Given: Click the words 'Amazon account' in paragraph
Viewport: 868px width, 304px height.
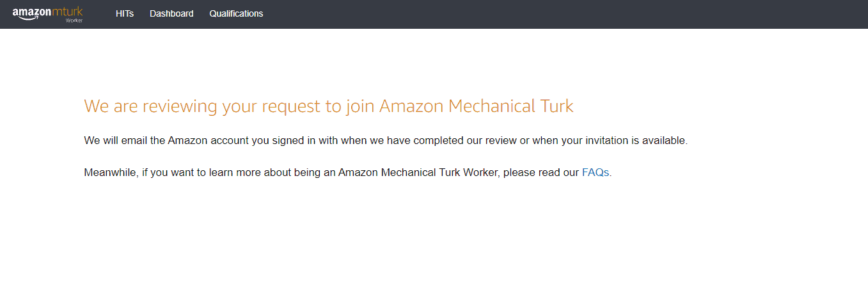Looking at the screenshot, I should point(209,141).
